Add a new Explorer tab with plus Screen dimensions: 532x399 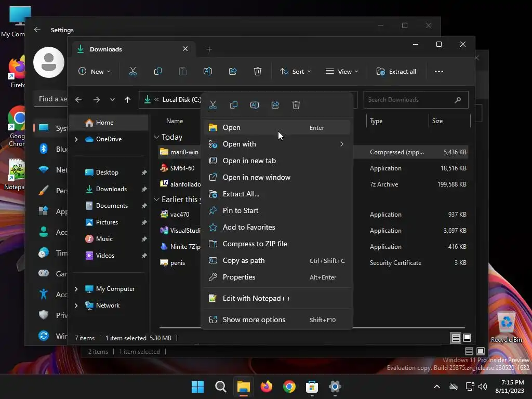point(209,49)
